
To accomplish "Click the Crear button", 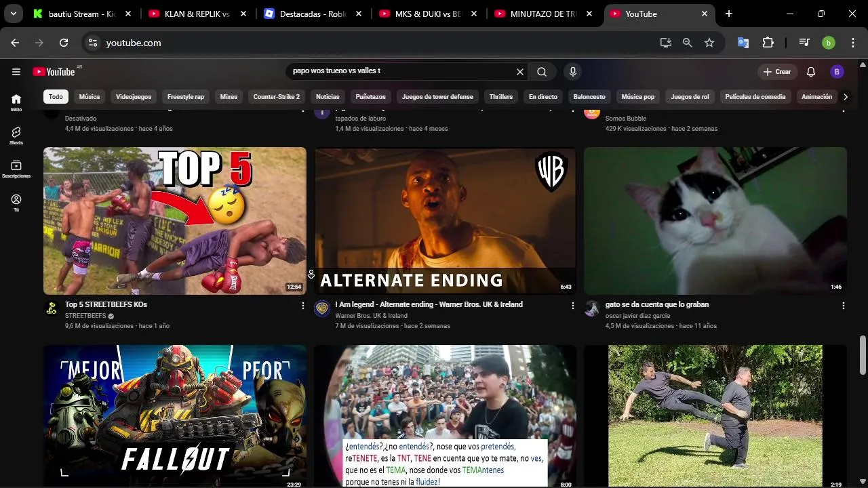I will pyautogui.click(x=776, y=72).
